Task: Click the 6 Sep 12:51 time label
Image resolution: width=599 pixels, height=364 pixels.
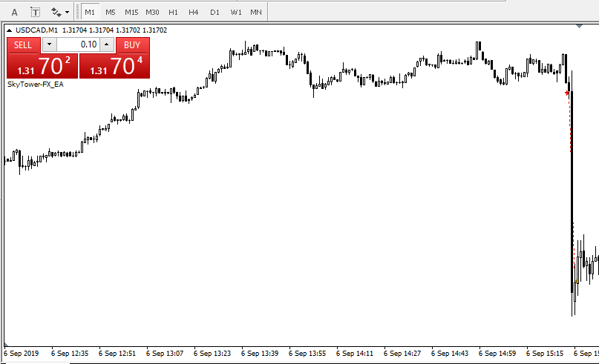Action: (117, 354)
